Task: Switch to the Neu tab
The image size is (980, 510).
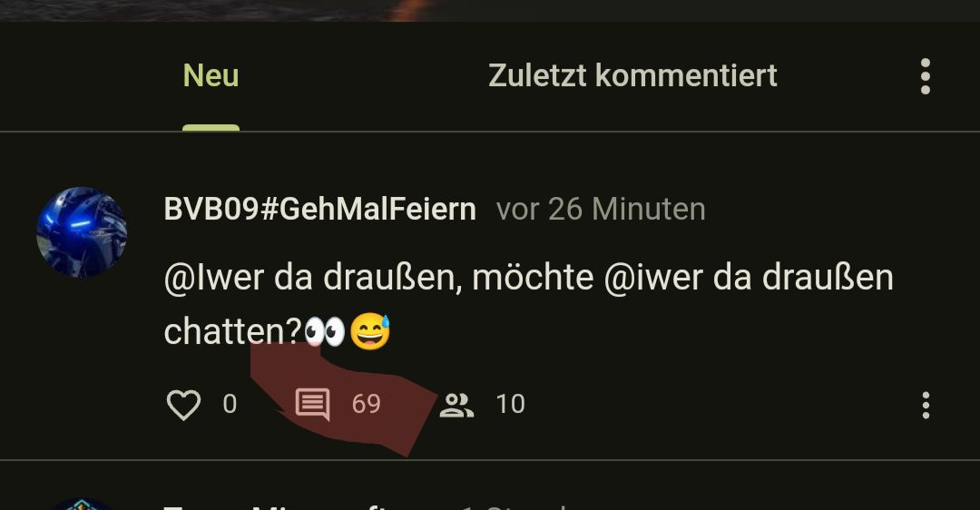Action: [x=211, y=75]
